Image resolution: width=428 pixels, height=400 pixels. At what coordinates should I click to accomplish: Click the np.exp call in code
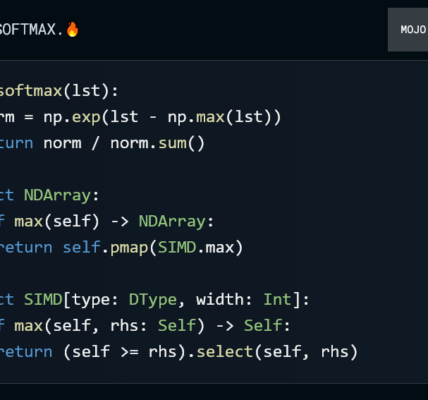72,117
